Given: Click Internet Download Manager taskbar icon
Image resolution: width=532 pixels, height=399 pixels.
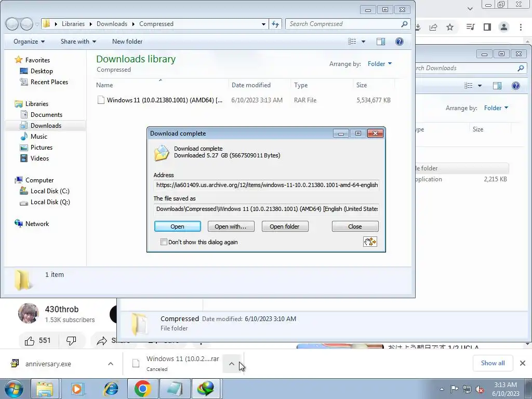Looking at the screenshot, I should (x=207, y=389).
